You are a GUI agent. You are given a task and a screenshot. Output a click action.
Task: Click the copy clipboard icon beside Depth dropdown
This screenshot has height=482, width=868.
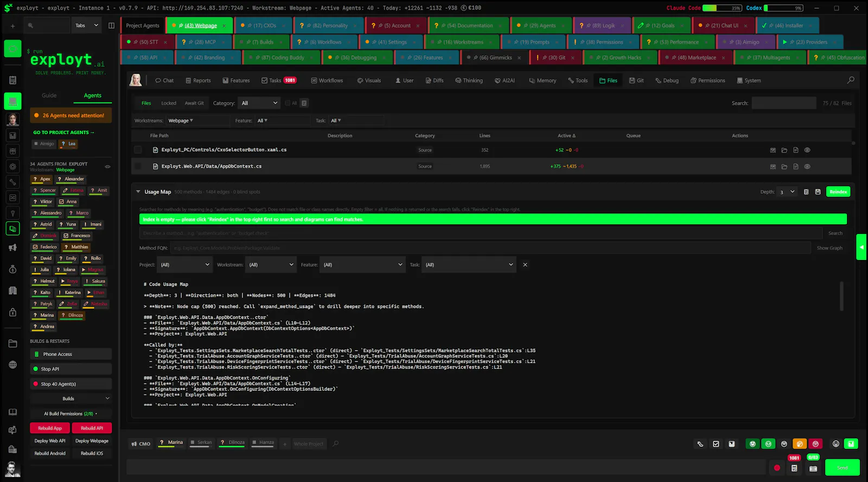pos(806,192)
